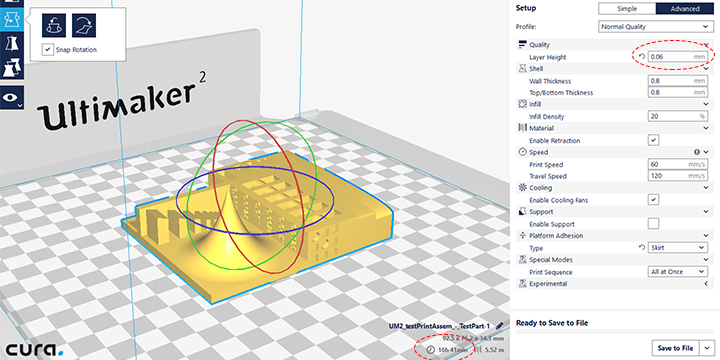Check the Enable Support checkbox

(653, 224)
